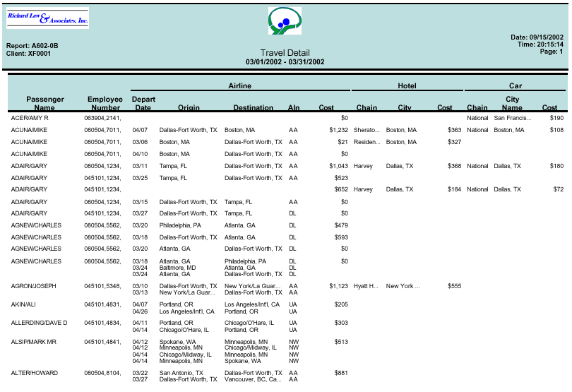Click the Airline group header

[x=239, y=85]
